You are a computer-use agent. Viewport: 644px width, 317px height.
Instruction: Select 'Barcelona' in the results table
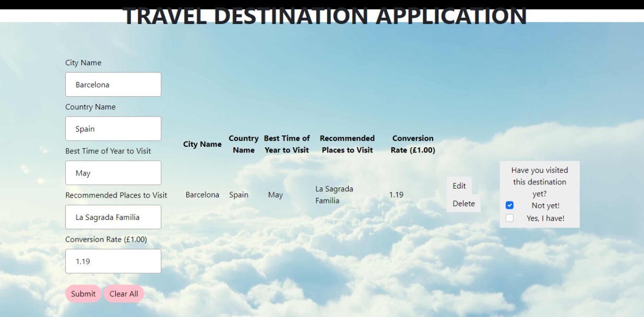point(202,194)
